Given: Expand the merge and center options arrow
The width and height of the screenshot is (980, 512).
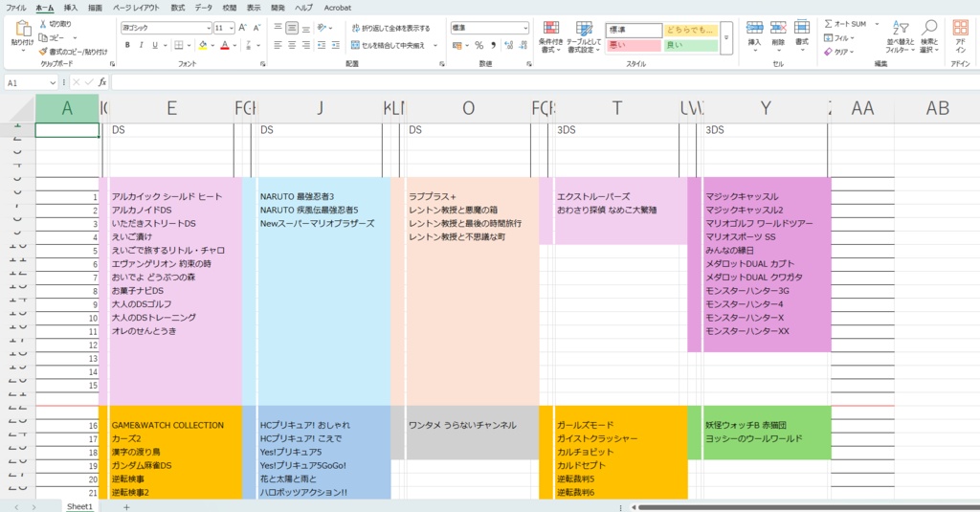Looking at the screenshot, I should point(435,46).
